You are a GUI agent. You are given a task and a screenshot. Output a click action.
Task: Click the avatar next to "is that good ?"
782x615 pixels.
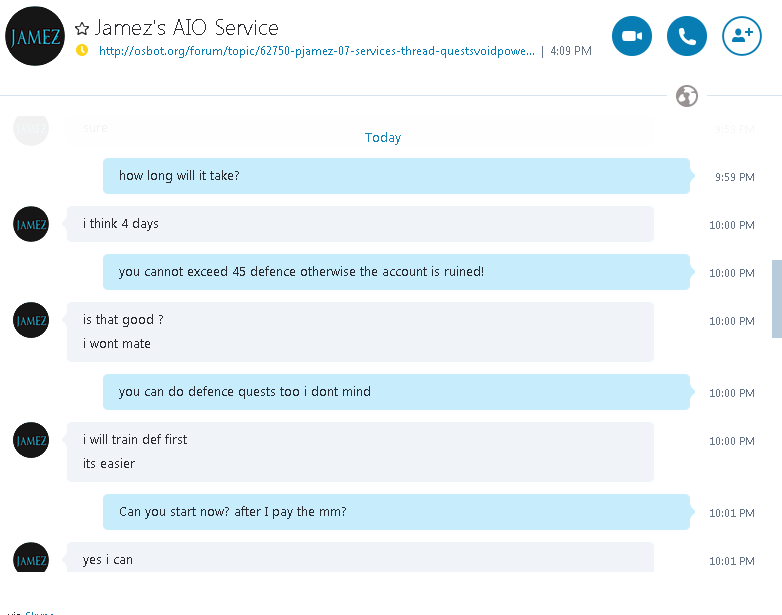coord(31,320)
